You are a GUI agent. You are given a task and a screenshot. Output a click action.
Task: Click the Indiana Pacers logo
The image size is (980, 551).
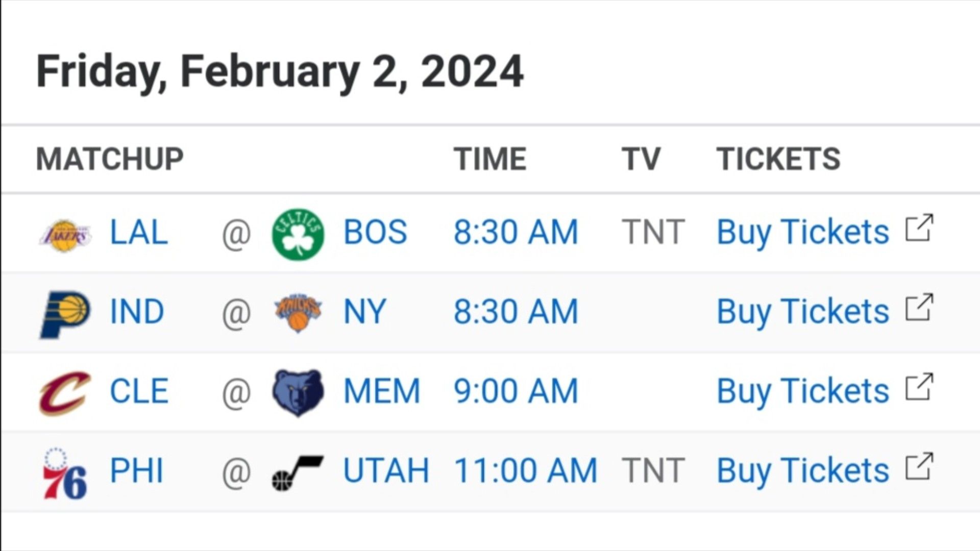[x=65, y=314]
